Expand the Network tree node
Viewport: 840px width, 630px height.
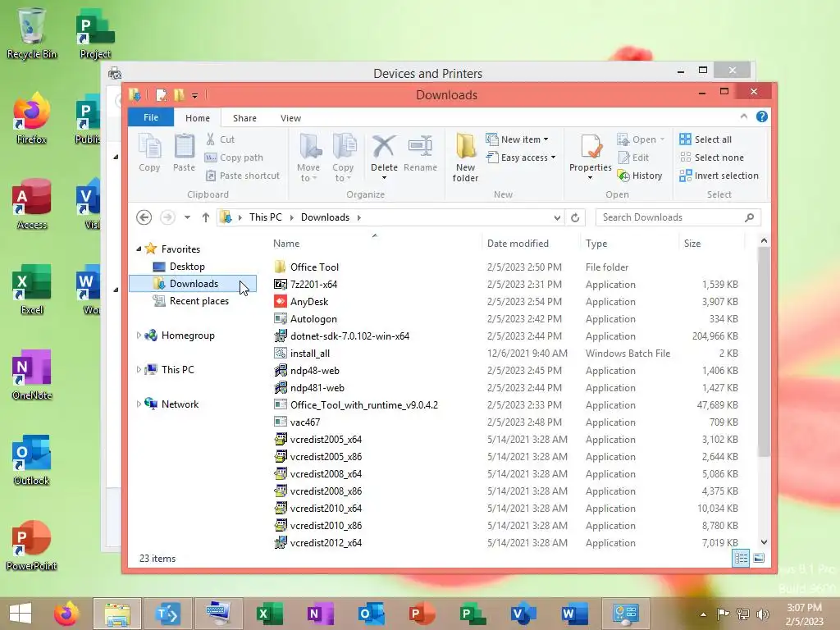click(139, 404)
